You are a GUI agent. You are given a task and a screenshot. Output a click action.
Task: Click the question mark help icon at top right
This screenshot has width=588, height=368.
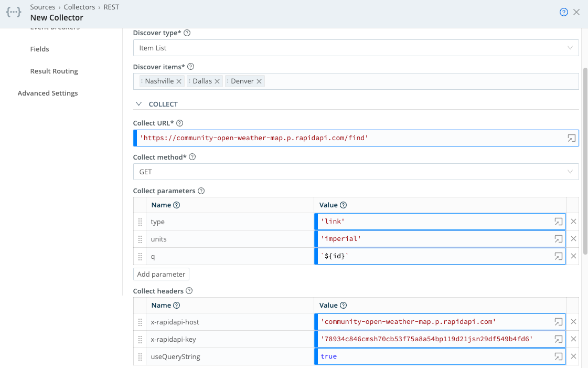click(x=563, y=12)
